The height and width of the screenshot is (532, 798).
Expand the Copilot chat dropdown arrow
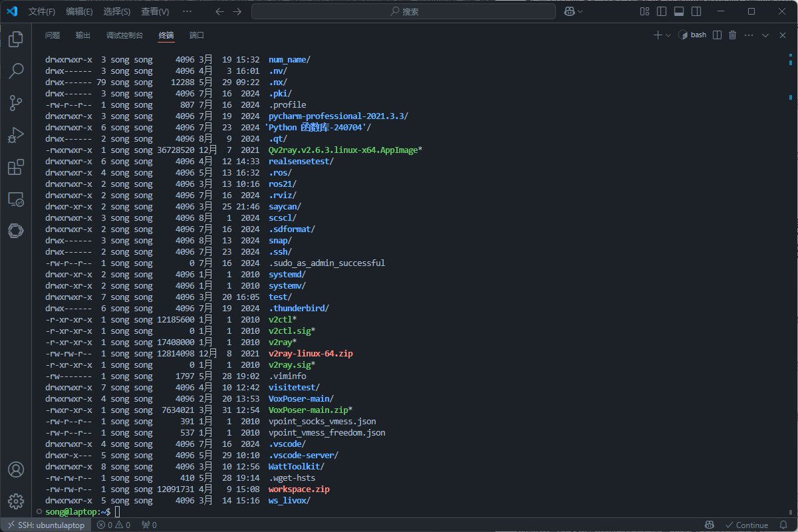(581, 11)
